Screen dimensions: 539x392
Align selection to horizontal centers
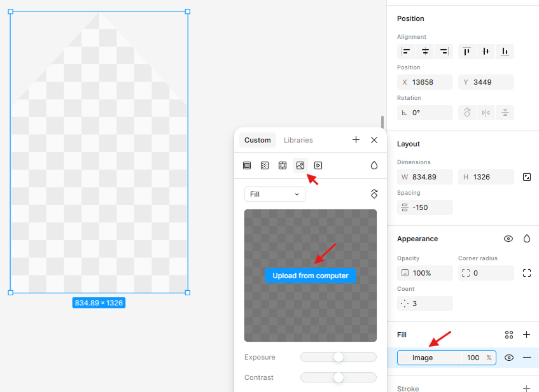tap(425, 52)
